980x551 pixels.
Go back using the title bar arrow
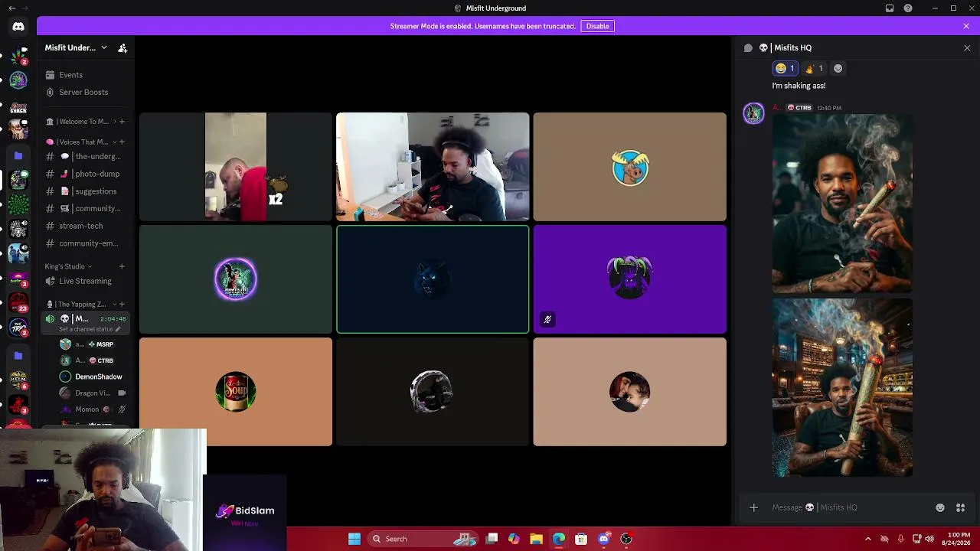pyautogui.click(x=11, y=8)
